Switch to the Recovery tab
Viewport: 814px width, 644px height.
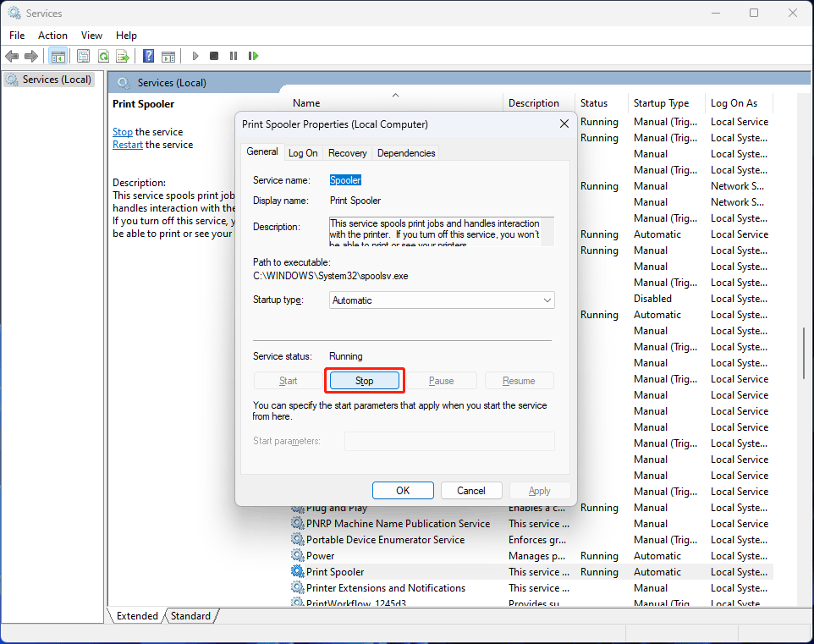tap(347, 153)
